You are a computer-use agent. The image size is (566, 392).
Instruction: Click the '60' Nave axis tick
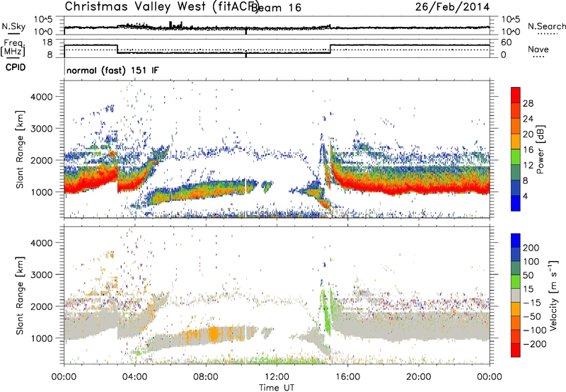[507, 42]
